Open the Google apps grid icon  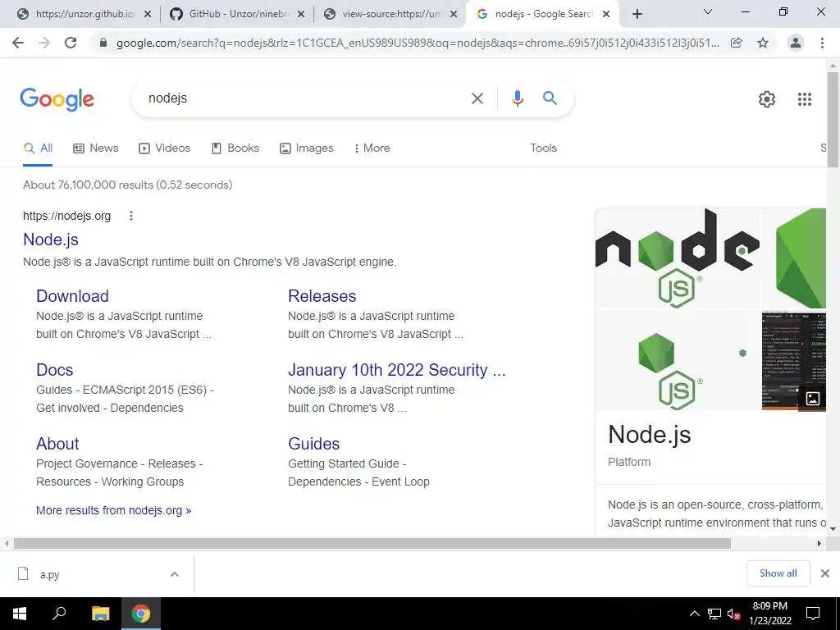point(804,99)
